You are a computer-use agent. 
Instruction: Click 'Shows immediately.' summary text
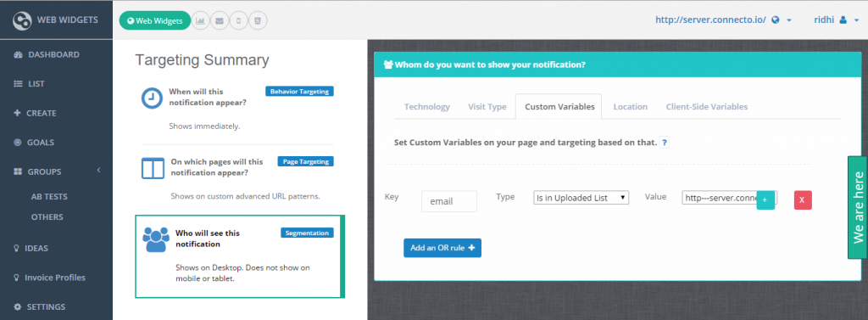click(x=204, y=126)
